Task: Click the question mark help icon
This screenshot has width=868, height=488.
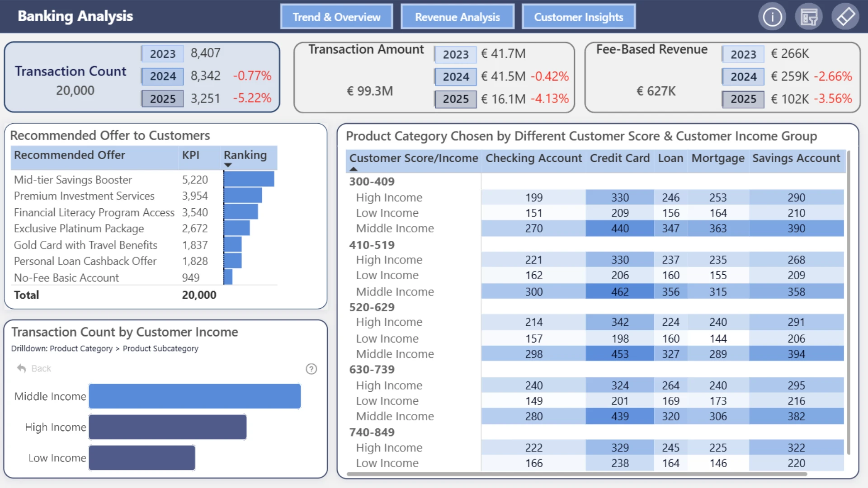Action: click(311, 369)
